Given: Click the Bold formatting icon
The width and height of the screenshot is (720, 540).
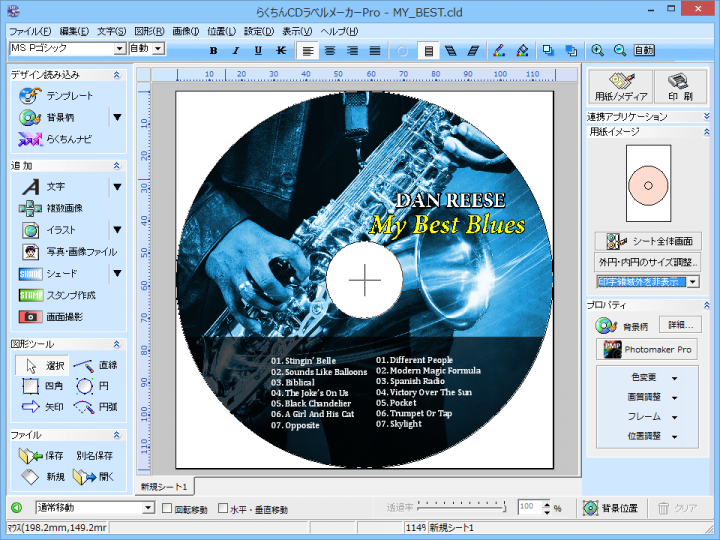Looking at the screenshot, I should click(213, 50).
